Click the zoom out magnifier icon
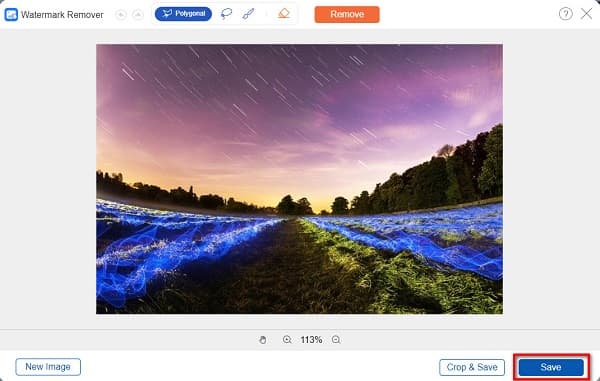This screenshot has height=381, width=600. pos(336,340)
